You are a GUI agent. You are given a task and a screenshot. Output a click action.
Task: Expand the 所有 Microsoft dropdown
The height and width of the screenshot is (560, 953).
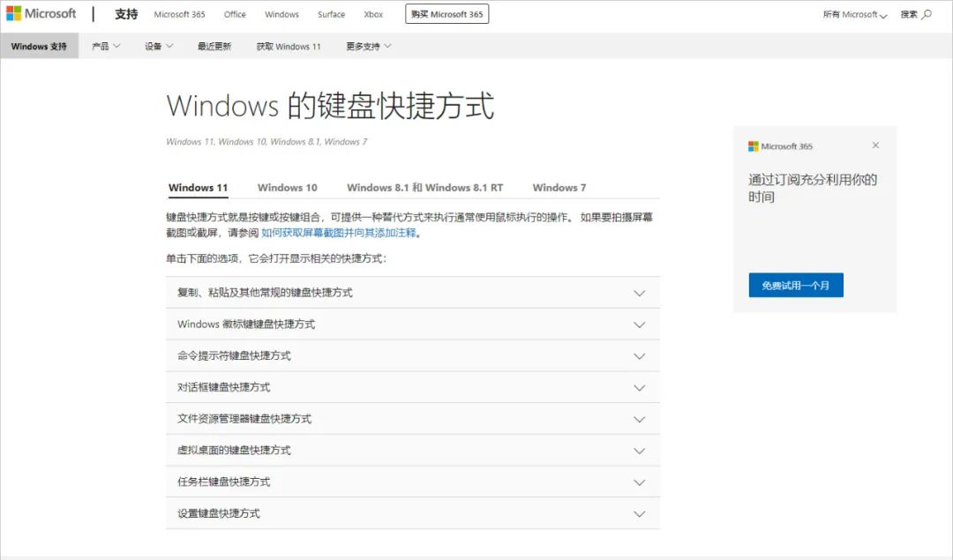pyautogui.click(x=854, y=15)
